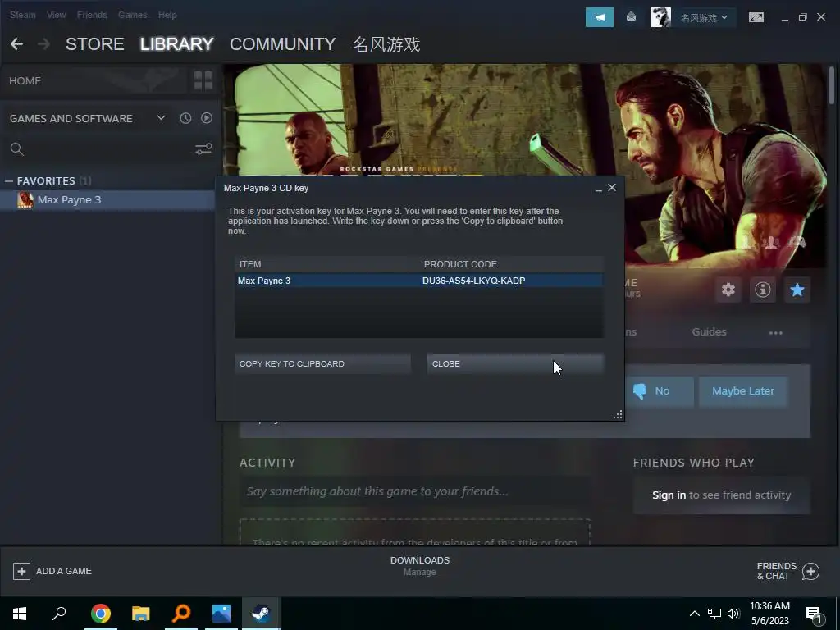This screenshot has height=630, width=840.
Task: Go to the COMMUNITY tab
Action: pyautogui.click(x=282, y=44)
